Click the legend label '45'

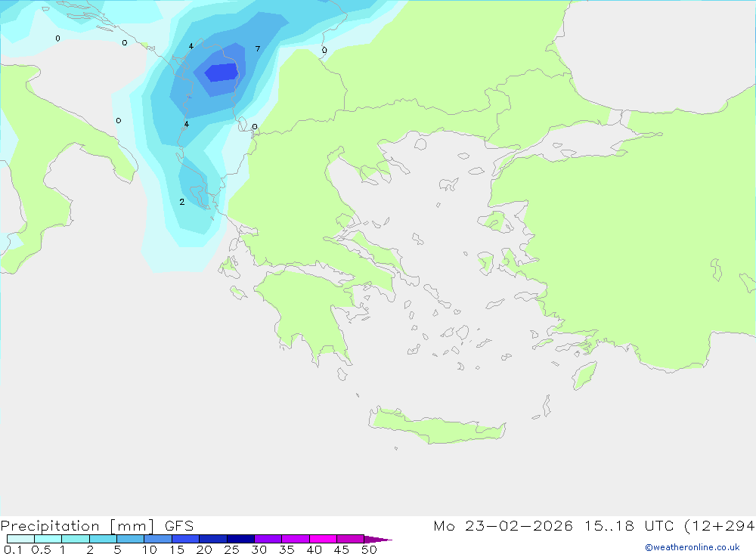[342, 549]
